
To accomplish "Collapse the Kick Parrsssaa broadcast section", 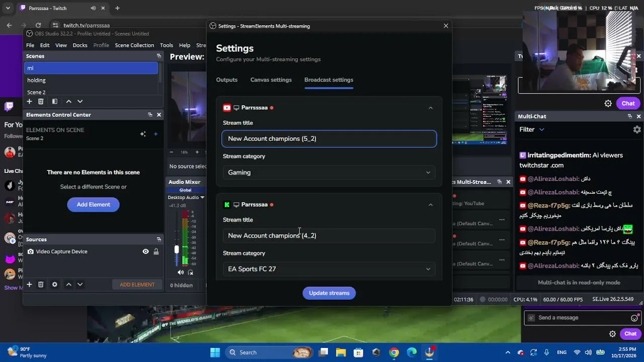I will 431,205.
